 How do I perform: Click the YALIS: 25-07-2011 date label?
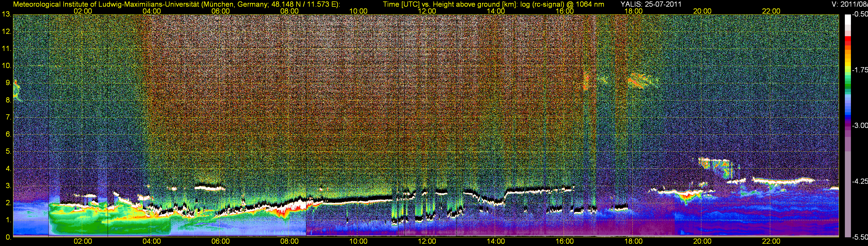click(651, 4)
